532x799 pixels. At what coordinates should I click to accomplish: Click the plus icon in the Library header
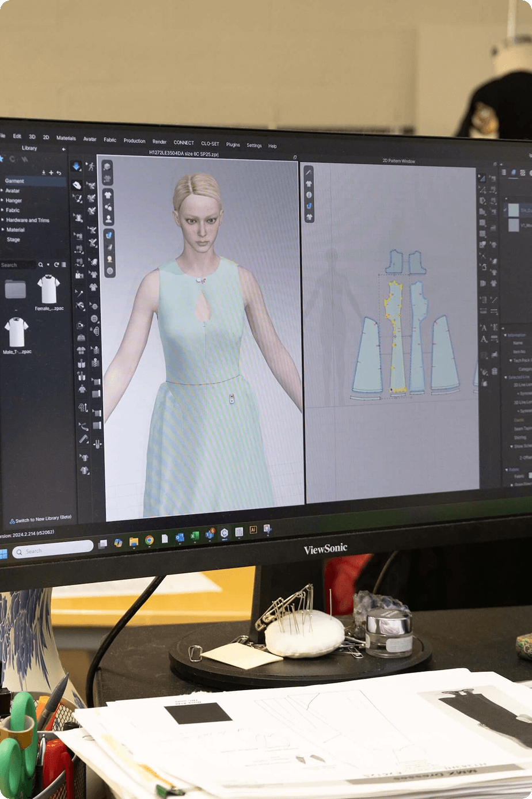pyautogui.click(x=51, y=172)
